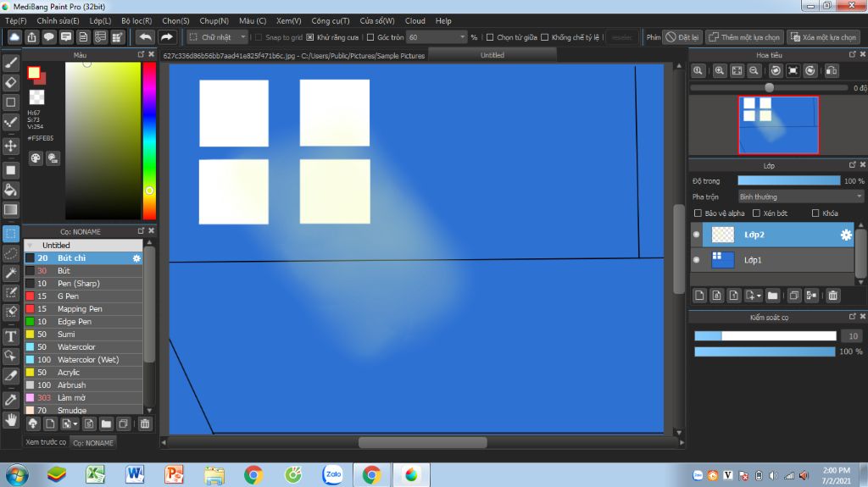868x487 pixels.
Task: Click the Redo arrow in toolbar
Action: (x=166, y=37)
